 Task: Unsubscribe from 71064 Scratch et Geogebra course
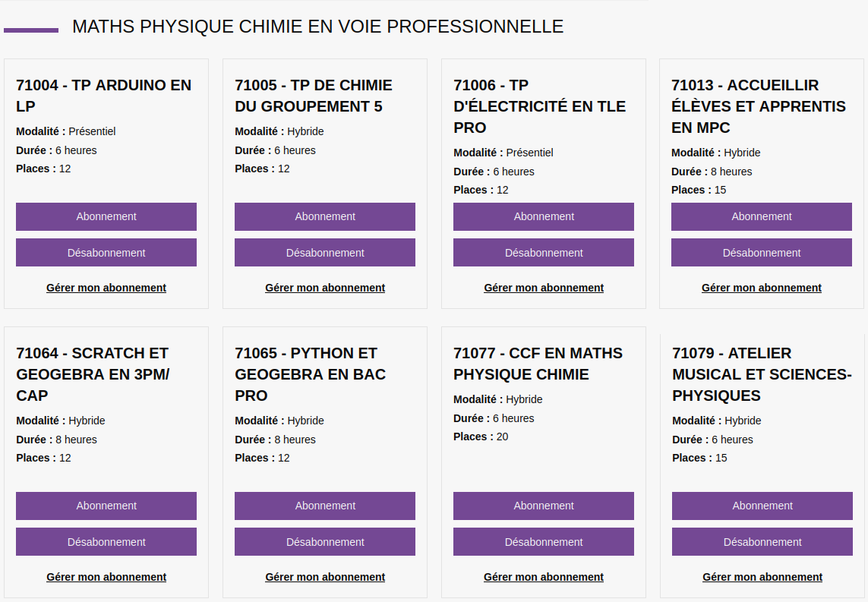(x=106, y=542)
